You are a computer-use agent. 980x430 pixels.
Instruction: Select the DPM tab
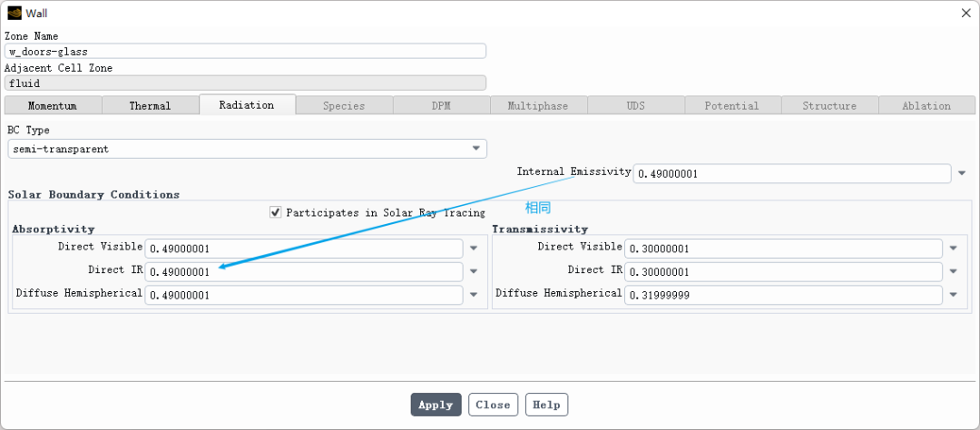(x=441, y=105)
